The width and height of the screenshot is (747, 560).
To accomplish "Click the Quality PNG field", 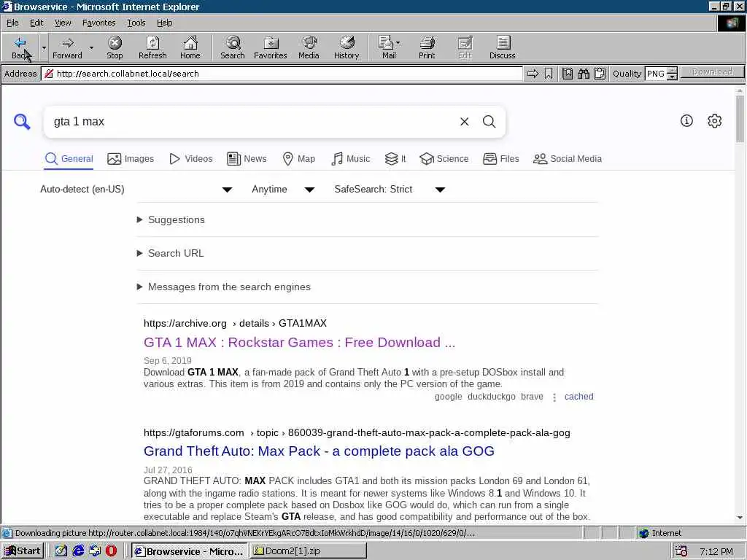I will (x=656, y=74).
